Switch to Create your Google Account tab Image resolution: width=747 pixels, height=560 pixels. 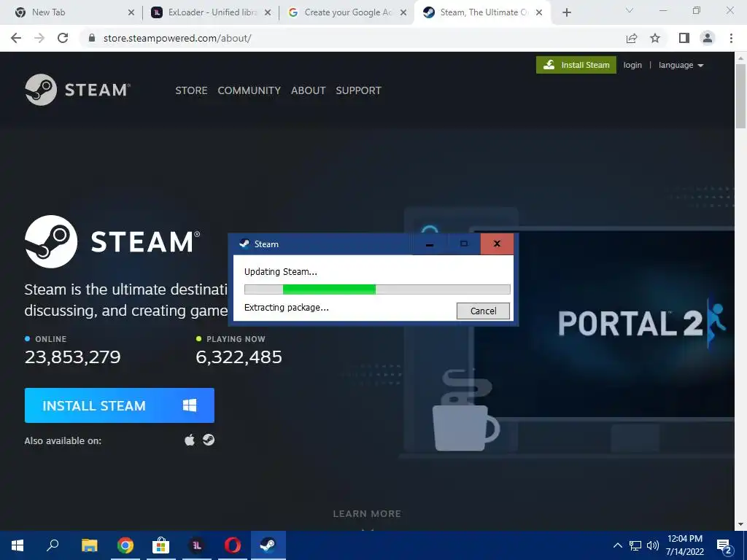348,12
